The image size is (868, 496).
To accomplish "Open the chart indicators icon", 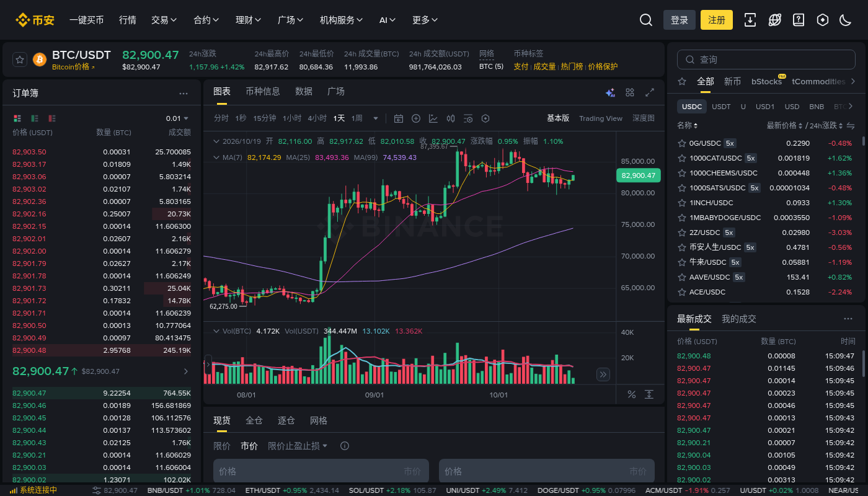I will click(x=433, y=118).
